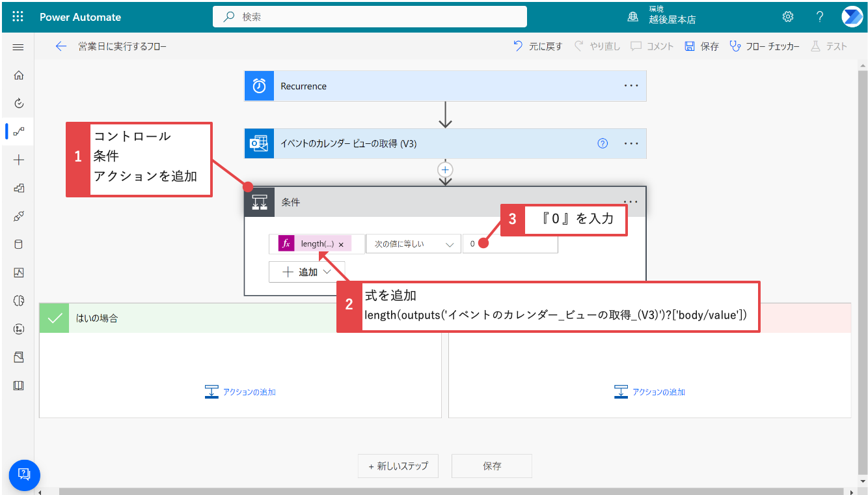This screenshot has height=495, width=868.
Task: Open the AI Builder brain icon
Action: (18, 300)
